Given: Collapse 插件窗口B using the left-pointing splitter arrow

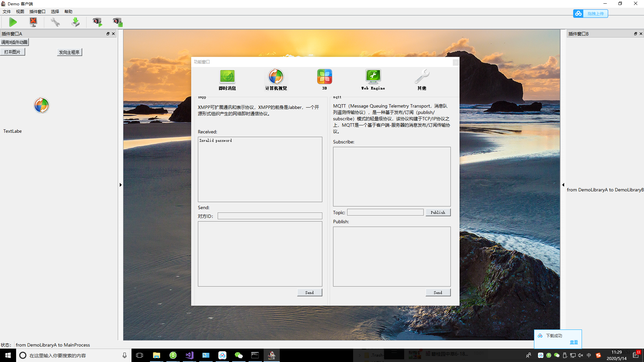Looking at the screenshot, I should point(563,185).
